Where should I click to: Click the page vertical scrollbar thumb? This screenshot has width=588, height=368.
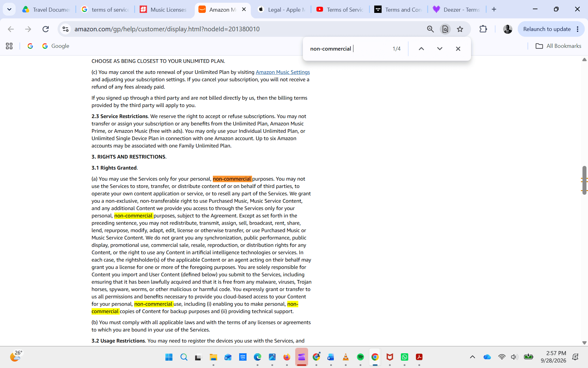point(584,180)
